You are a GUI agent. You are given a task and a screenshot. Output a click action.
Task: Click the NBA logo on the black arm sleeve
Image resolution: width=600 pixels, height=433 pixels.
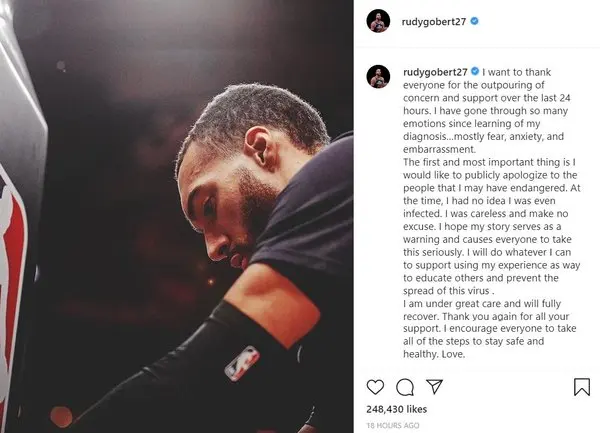tap(242, 363)
